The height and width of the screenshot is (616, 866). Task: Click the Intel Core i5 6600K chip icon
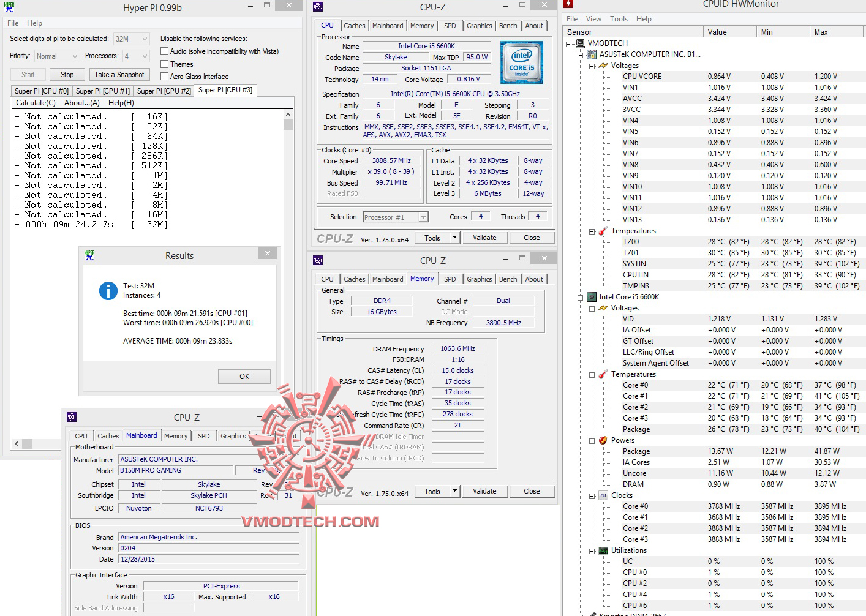(592, 297)
